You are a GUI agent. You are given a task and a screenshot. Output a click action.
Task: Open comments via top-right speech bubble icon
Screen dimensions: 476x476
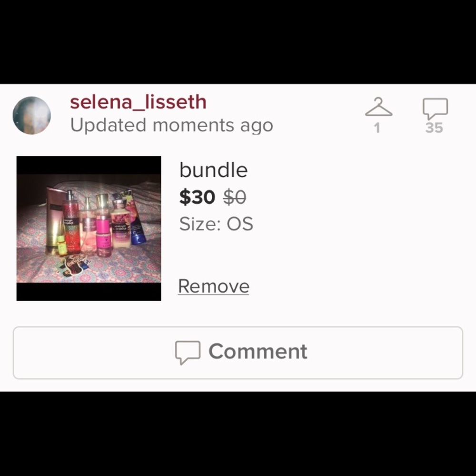435,108
